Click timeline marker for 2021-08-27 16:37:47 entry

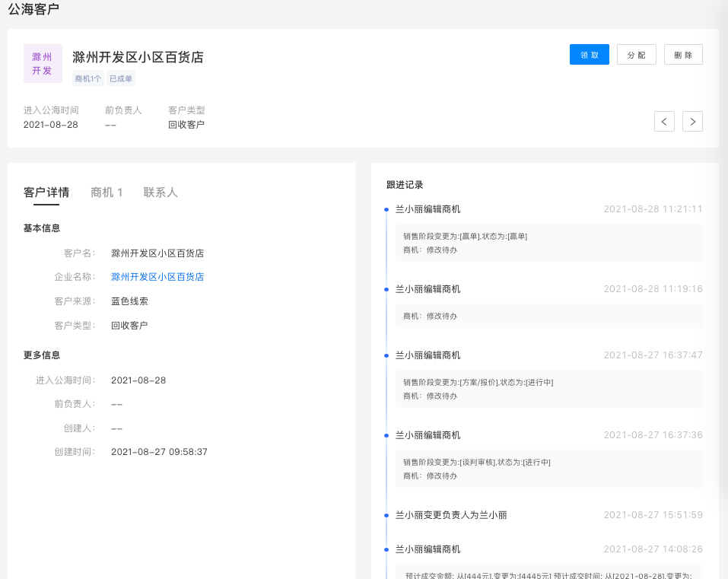coord(386,355)
